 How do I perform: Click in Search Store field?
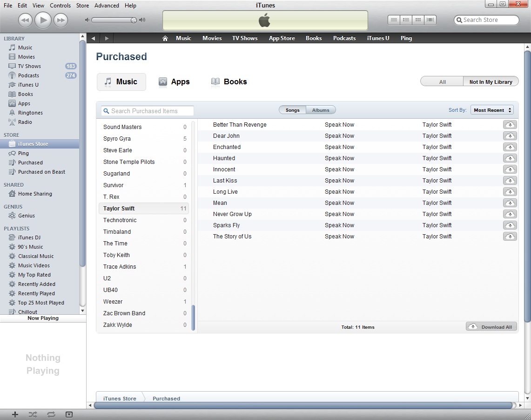pyautogui.click(x=486, y=20)
